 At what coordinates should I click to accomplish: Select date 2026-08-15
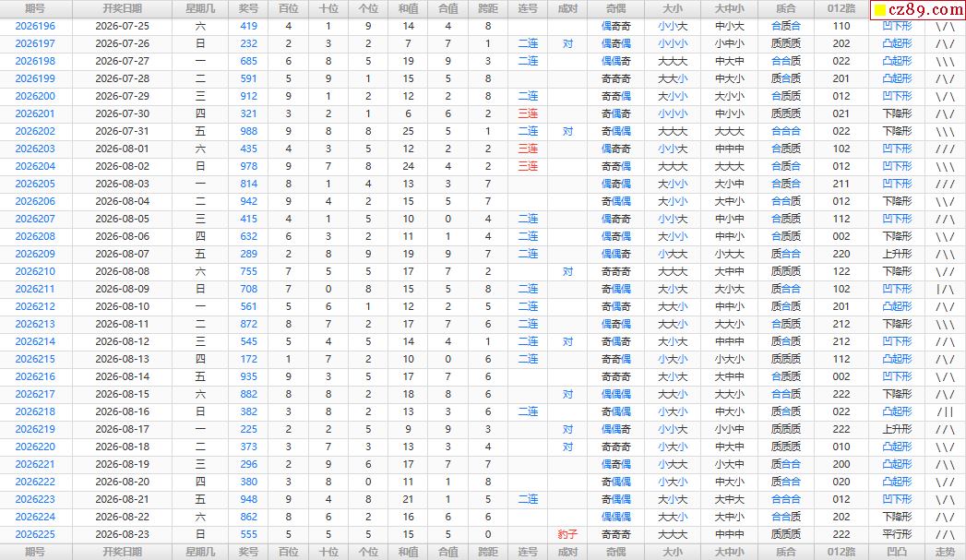[x=122, y=394]
